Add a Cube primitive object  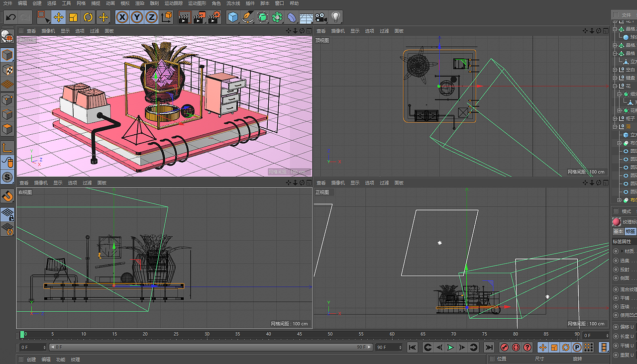pos(232,17)
